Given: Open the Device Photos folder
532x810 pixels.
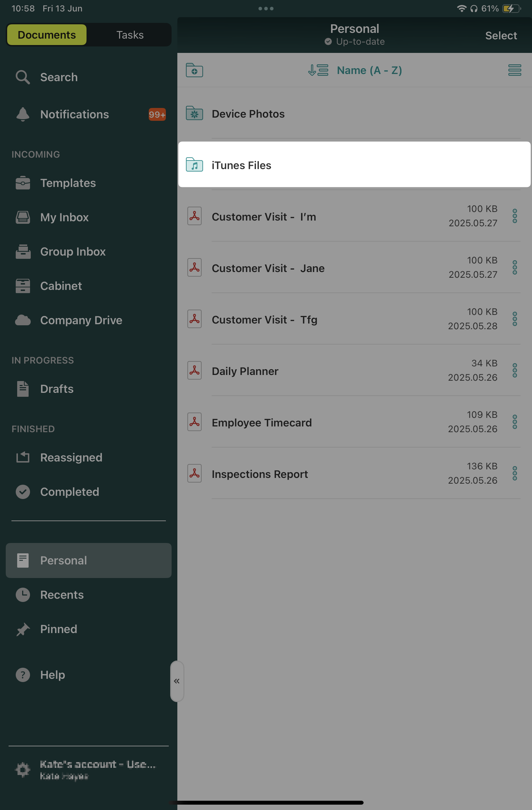Looking at the screenshot, I should point(248,114).
